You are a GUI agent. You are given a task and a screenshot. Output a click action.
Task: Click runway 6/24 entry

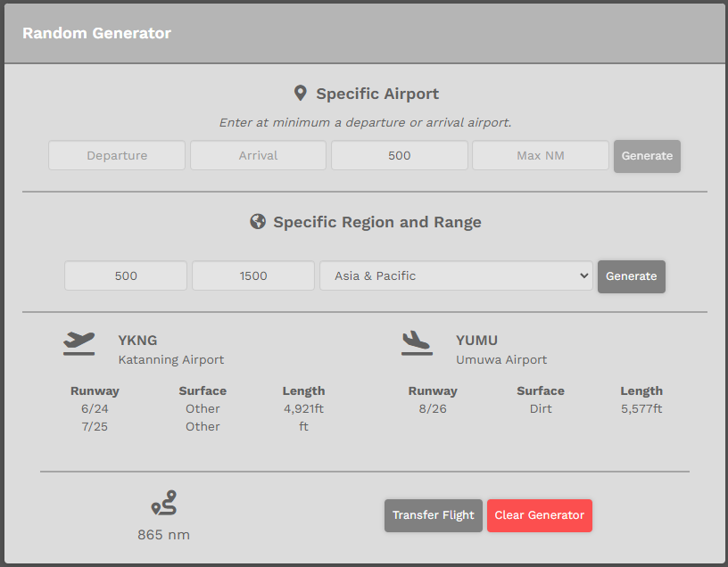[95, 409]
